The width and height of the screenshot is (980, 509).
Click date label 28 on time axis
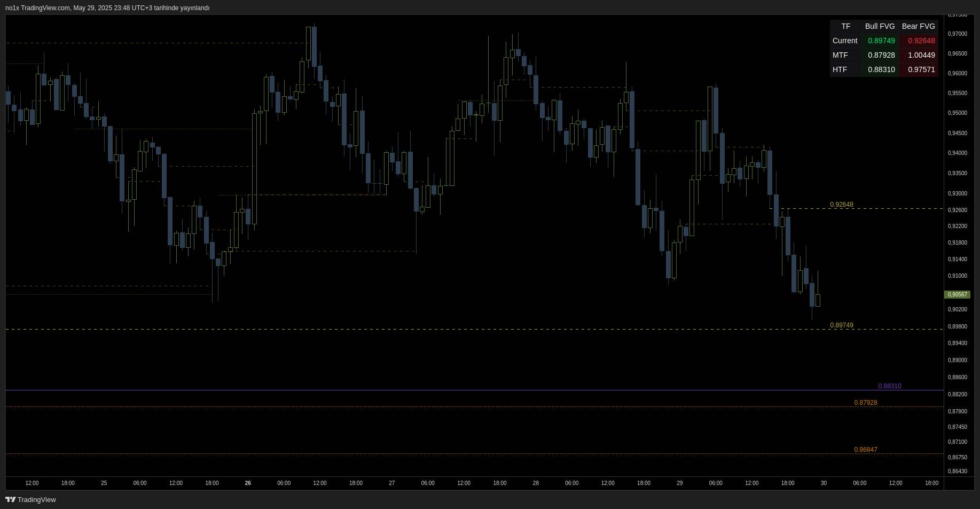536,483
